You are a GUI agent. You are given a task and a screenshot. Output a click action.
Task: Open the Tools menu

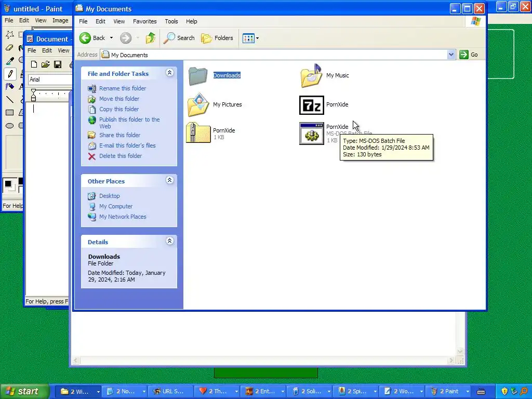pos(171,21)
